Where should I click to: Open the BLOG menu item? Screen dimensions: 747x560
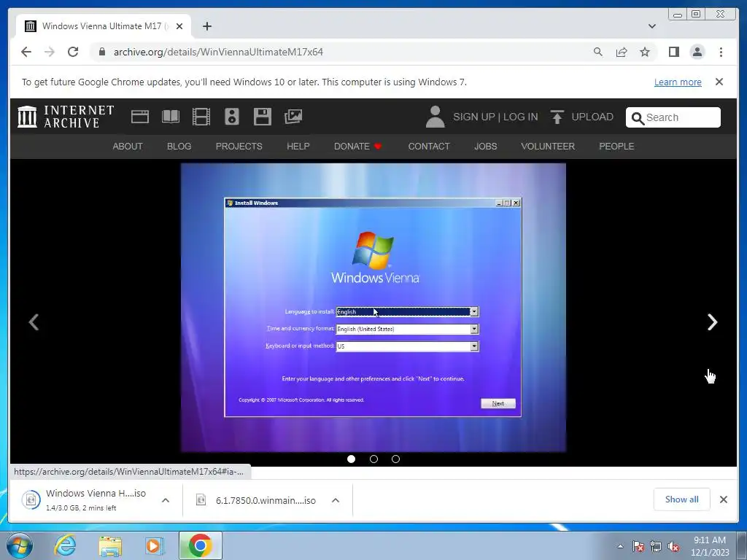click(x=179, y=146)
